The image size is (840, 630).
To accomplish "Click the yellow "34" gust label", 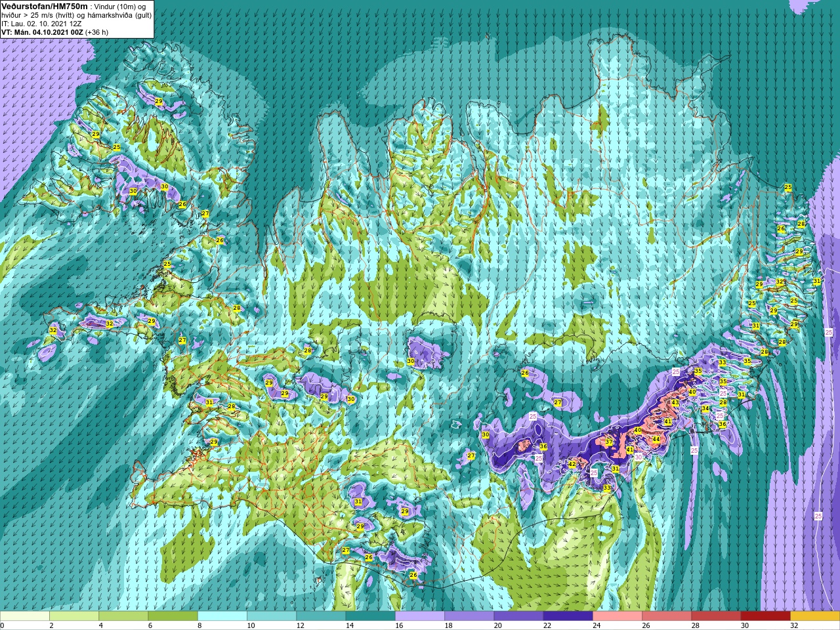I will [705, 408].
